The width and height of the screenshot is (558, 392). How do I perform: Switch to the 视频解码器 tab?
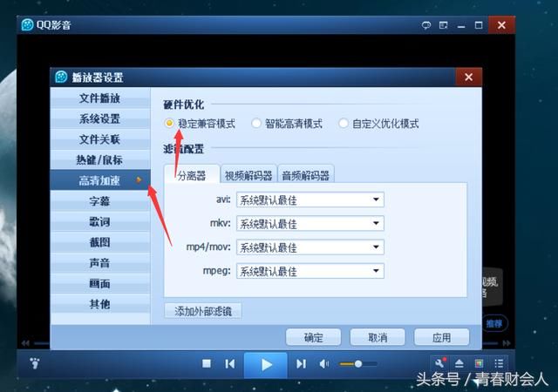[248, 174]
